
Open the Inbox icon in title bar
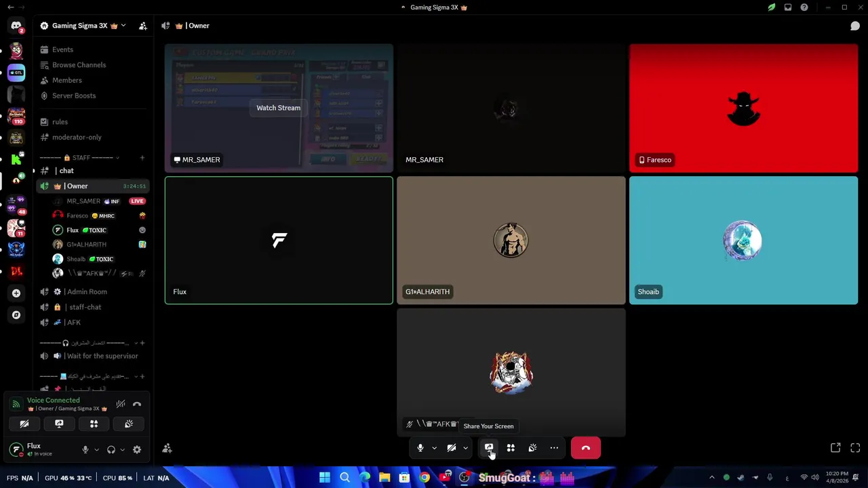point(788,7)
